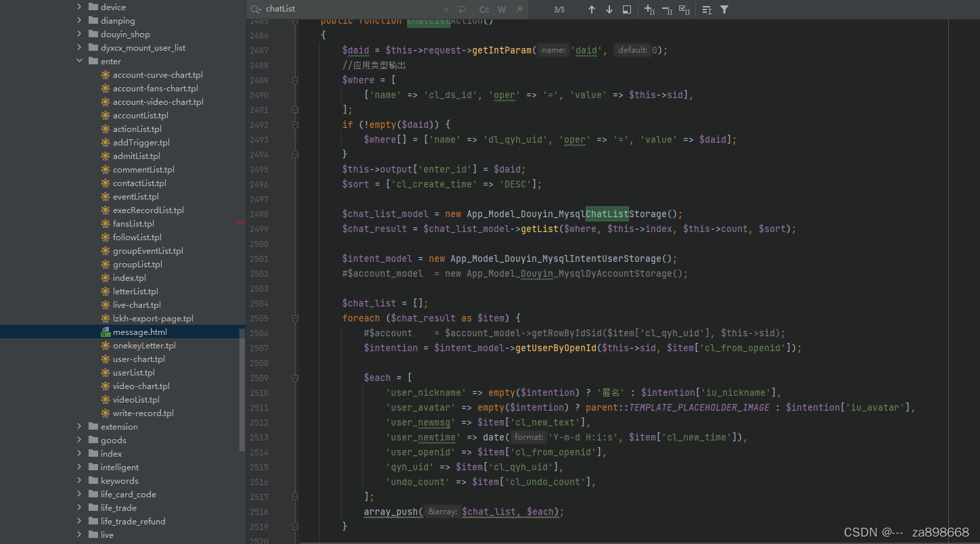
Task: Select write-record.tpl file
Action: [143, 413]
